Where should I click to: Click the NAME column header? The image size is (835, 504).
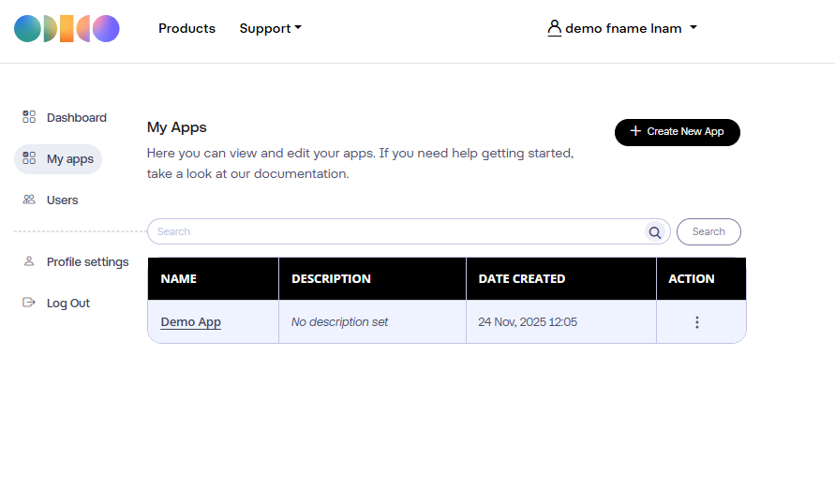click(179, 279)
